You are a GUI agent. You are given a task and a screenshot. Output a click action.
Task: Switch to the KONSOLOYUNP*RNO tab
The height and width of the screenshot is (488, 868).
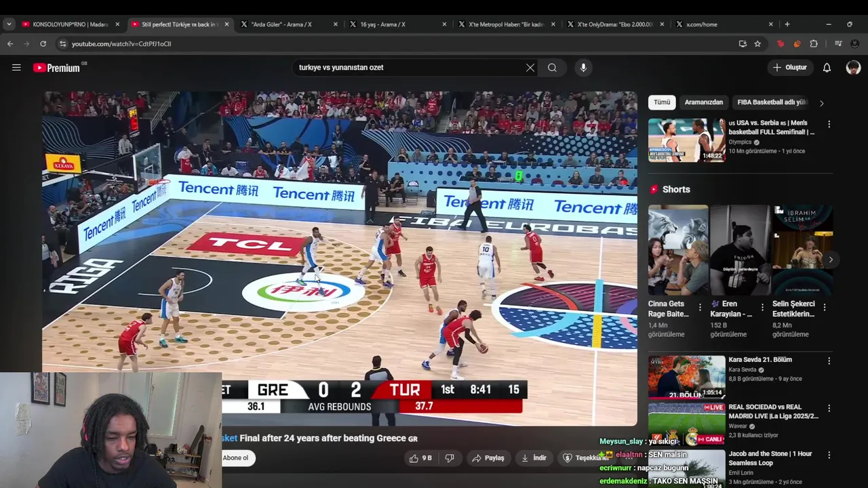[x=71, y=24]
